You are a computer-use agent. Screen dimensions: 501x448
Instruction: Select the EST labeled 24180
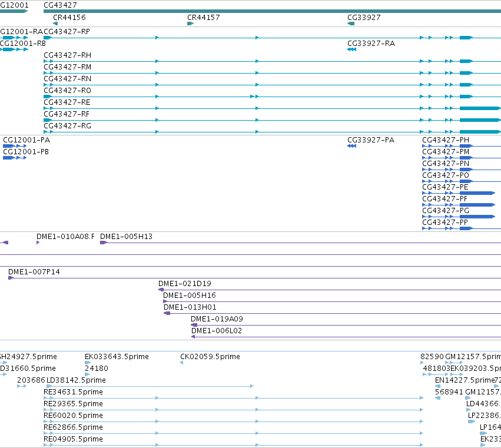[x=97, y=369]
